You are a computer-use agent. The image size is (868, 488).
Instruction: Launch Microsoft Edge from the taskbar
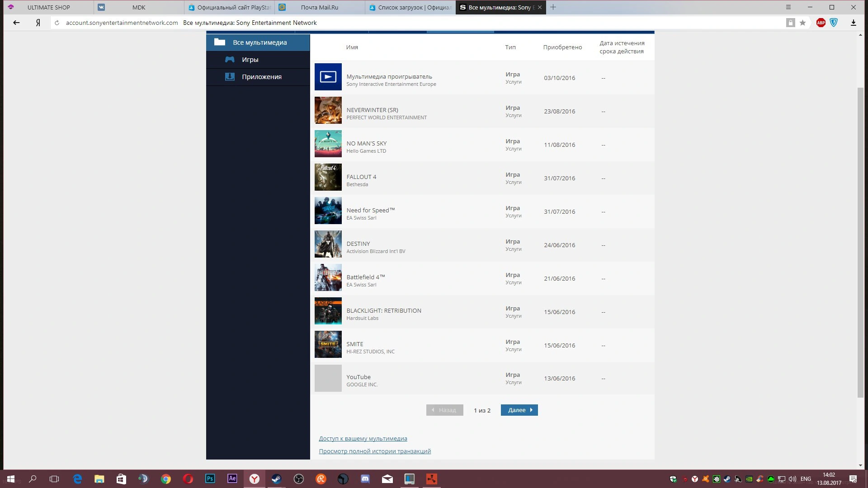pyautogui.click(x=77, y=479)
